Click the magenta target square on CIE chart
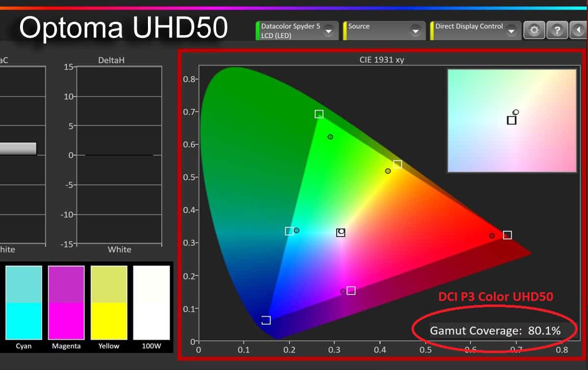Image resolution: width=588 pixels, height=370 pixels. (x=351, y=291)
